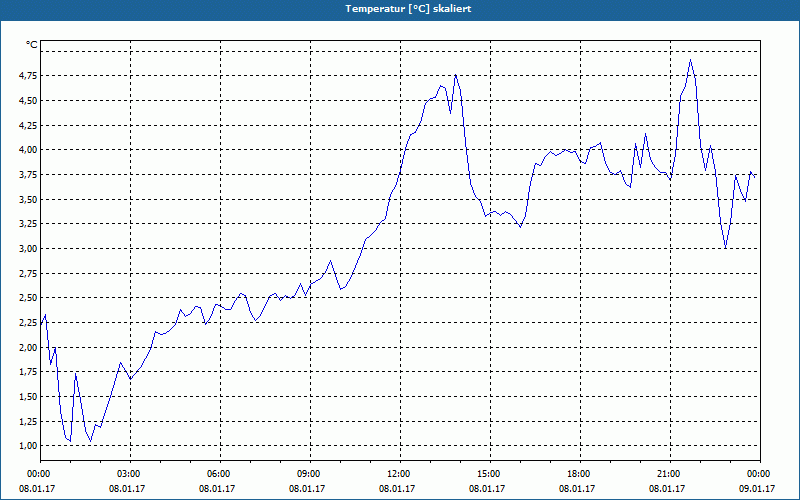
Task: Click the 2,50 temperature label
Action: [28, 298]
